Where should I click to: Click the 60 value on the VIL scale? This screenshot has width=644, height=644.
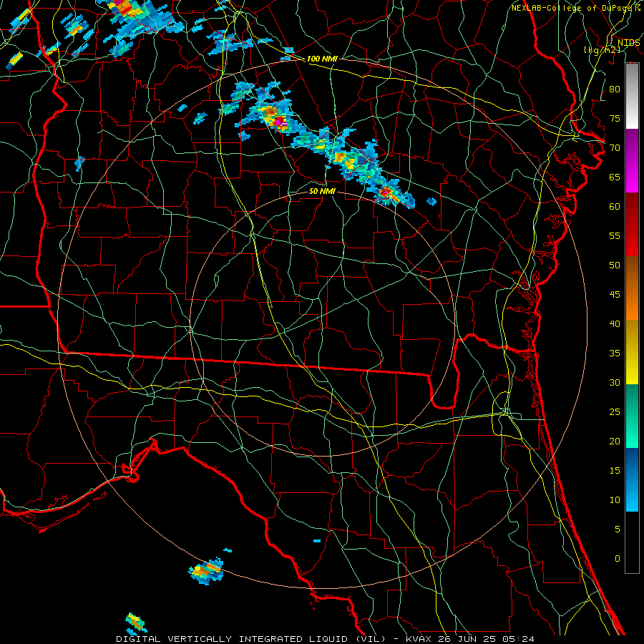coord(615,207)
